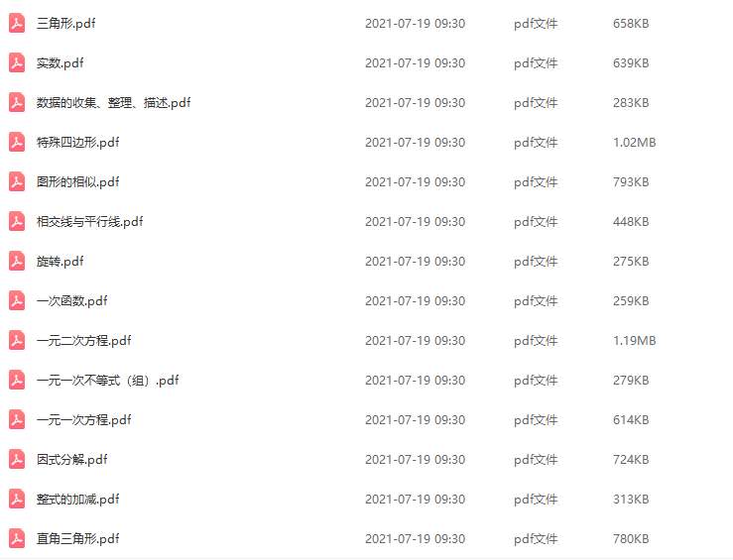
Task: Open 一元一次不等式（组）.pdf
Action: pyautogui.click(x=107, y=381)
